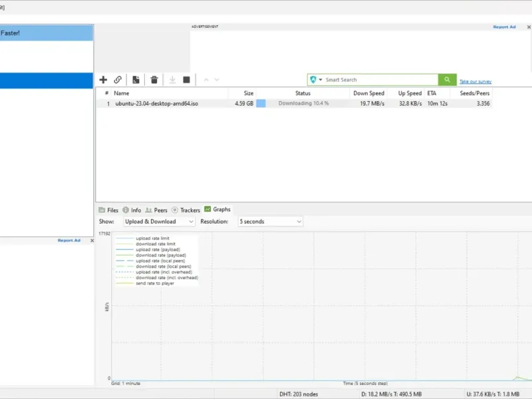
Task: Click into the Smart Search field
Action: pos(380,80)
